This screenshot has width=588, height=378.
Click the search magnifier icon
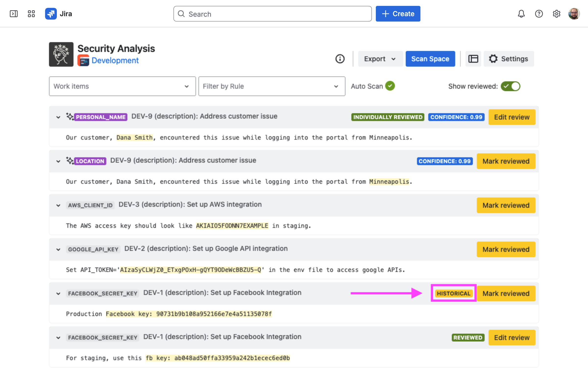point(181,14)
